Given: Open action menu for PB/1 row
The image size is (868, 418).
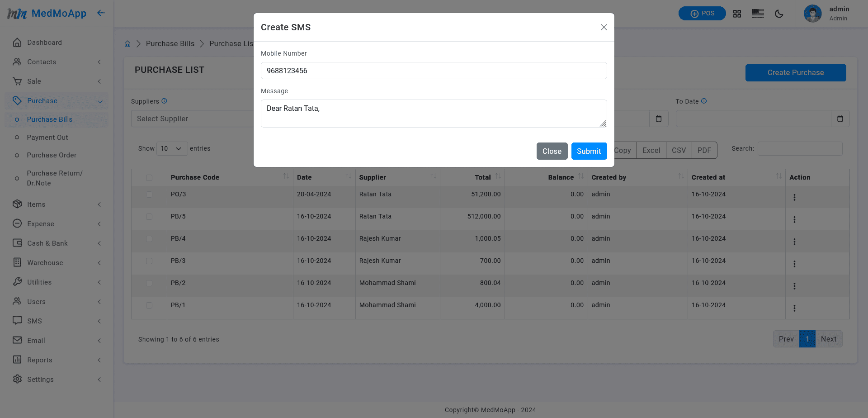Looking at the screenshot, I should [794, 308].
